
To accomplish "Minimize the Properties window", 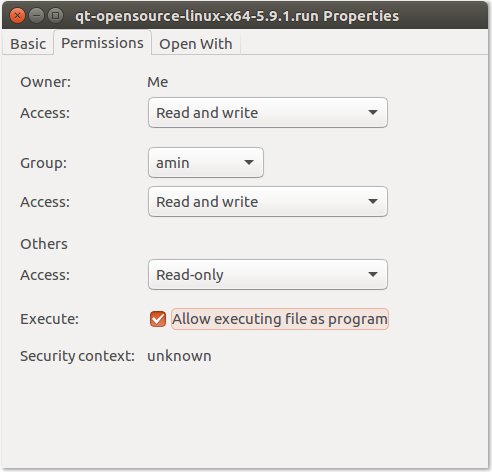I will pyautogui.click(x=36, y=16).
